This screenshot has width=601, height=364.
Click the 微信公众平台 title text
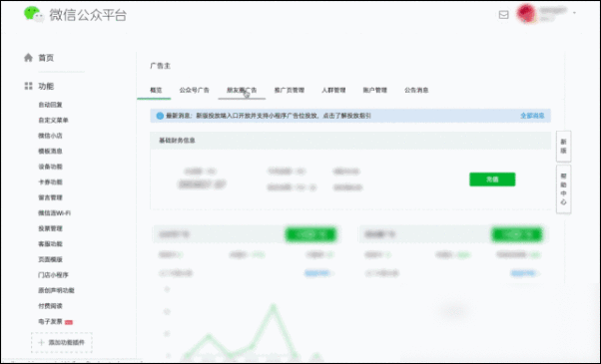88,15
